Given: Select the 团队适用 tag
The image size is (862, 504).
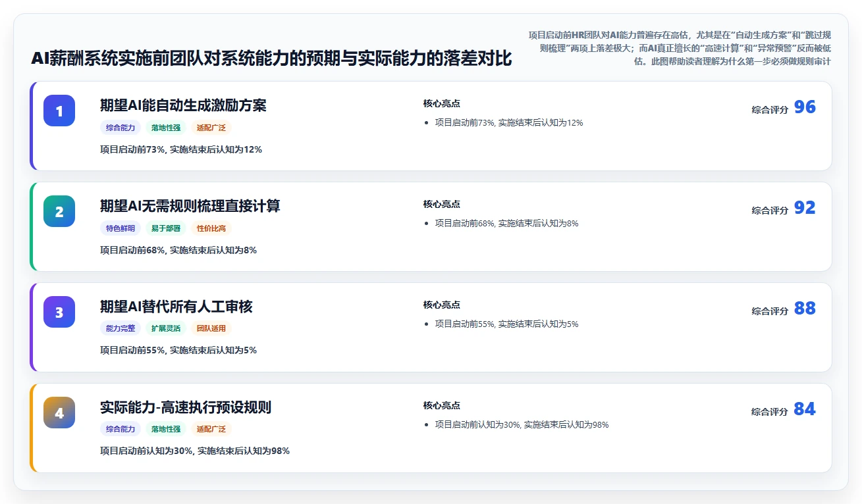Looking at the screenshot, I should (211, 328).
